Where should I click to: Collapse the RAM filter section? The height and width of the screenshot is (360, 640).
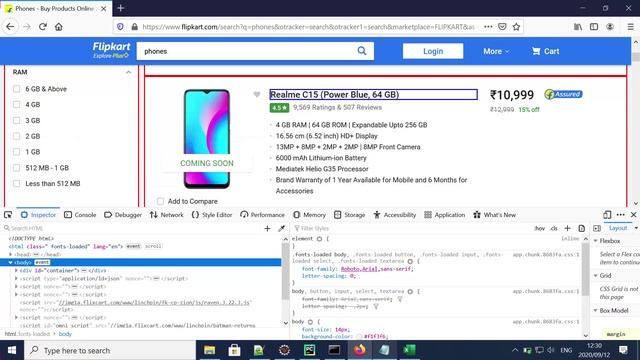[129, 72]
